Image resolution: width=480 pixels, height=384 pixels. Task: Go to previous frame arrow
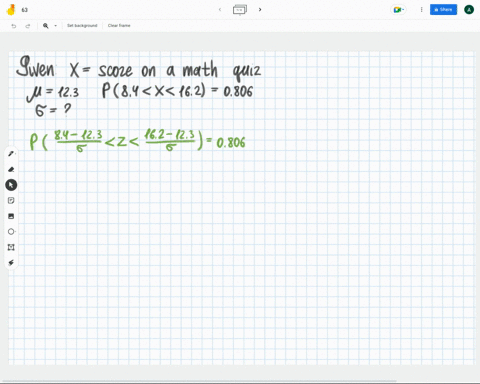(x=220, y=10)
